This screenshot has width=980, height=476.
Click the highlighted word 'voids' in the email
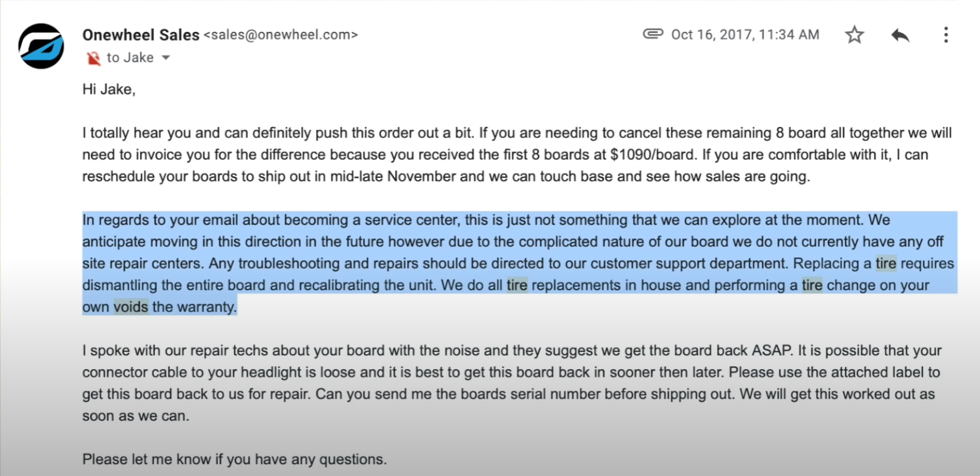(x=131, y=307)
